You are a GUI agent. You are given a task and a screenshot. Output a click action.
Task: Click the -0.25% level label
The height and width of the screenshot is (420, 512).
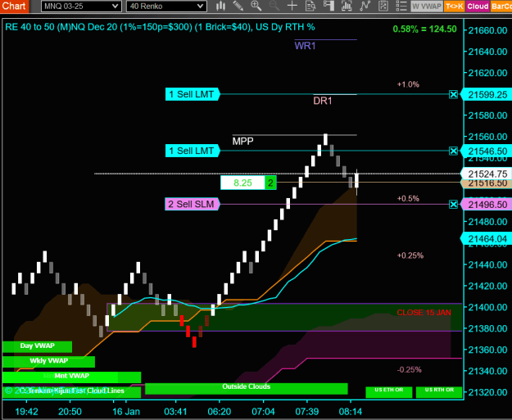coord(410,370)
